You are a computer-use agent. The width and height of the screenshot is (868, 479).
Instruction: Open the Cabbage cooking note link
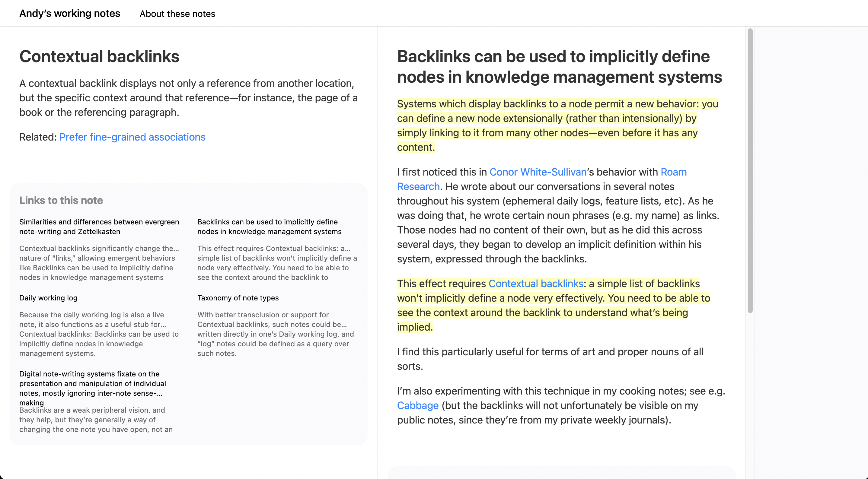tap(417, 406)
